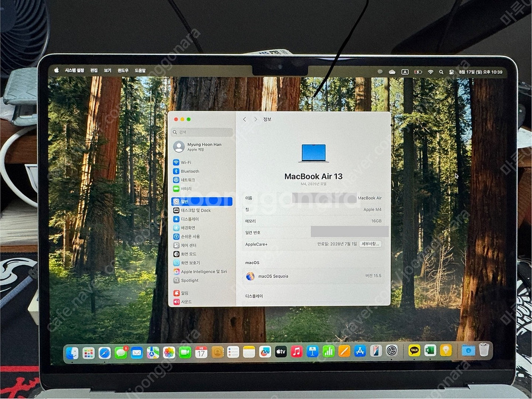Open the 보기 menu

coord(108,70)
